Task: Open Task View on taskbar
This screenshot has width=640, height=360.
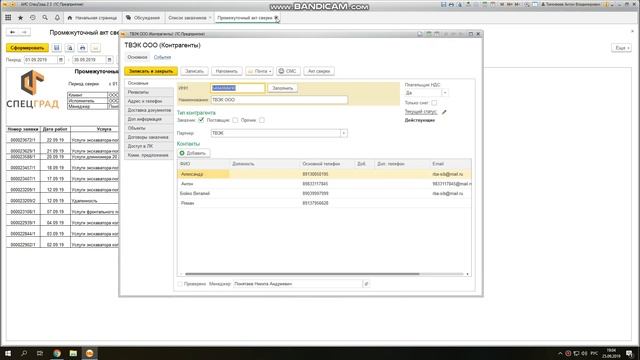Action: click(x=40, y=353)
